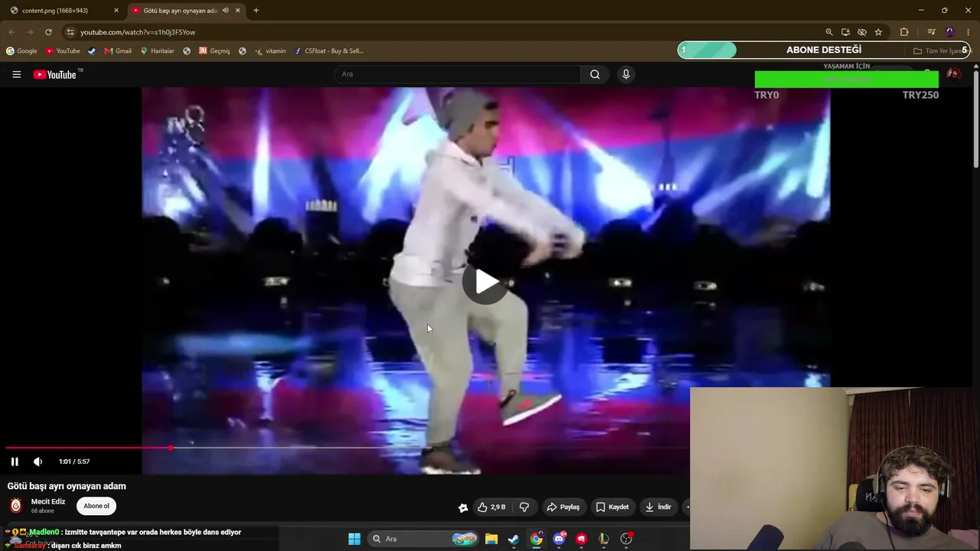Click the taskbar Ara search box
Screen dimensions: 980x551
pos(424,539)
